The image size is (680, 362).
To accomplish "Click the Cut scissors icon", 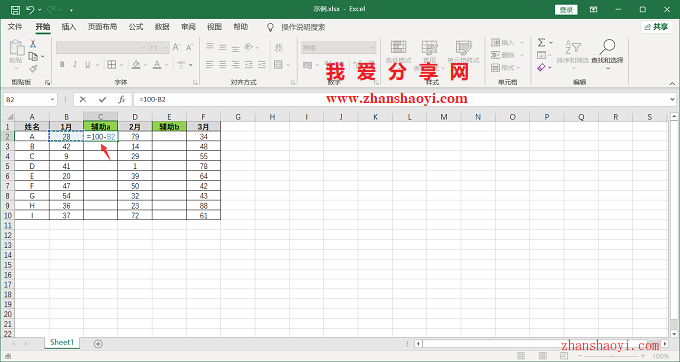I will pos(33,44).
